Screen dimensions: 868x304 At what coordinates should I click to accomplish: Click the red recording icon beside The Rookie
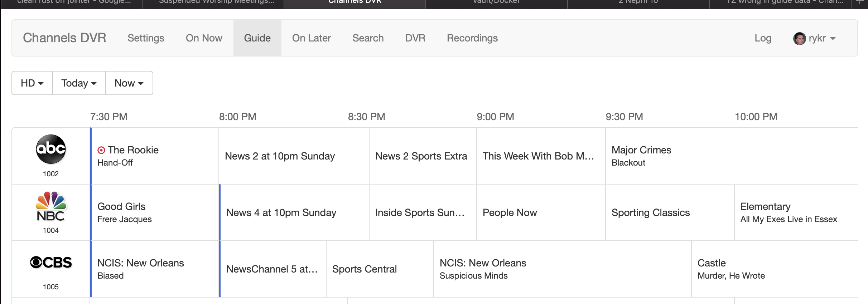pos(101,150)
